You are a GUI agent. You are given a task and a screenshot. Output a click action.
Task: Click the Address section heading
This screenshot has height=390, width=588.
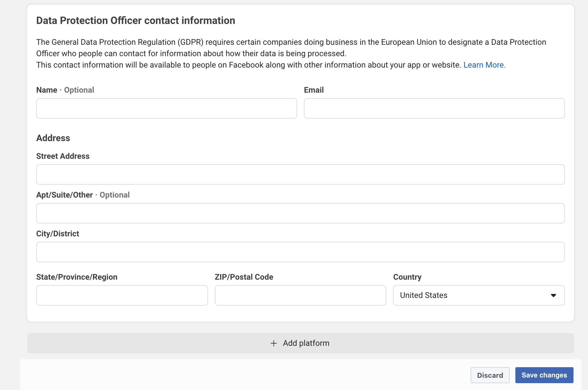click(53, 138)
